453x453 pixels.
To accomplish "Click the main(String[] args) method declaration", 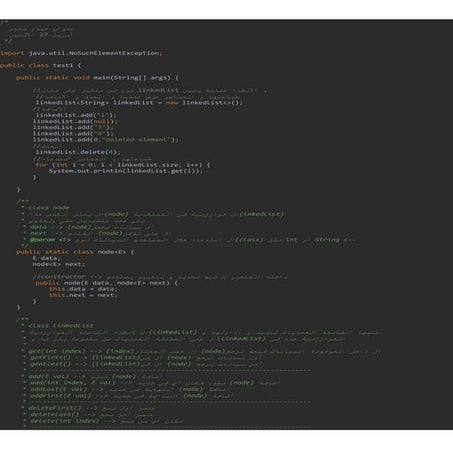I will click(x=97, y=78).
